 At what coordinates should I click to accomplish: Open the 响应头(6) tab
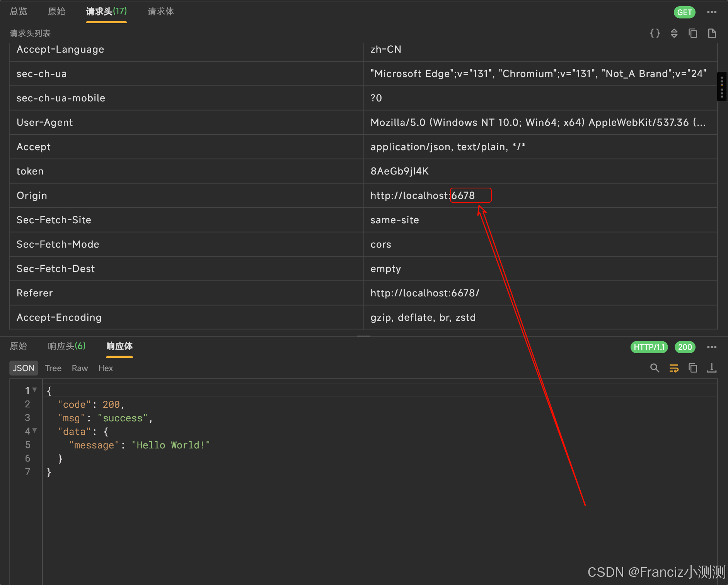point(66,346)
